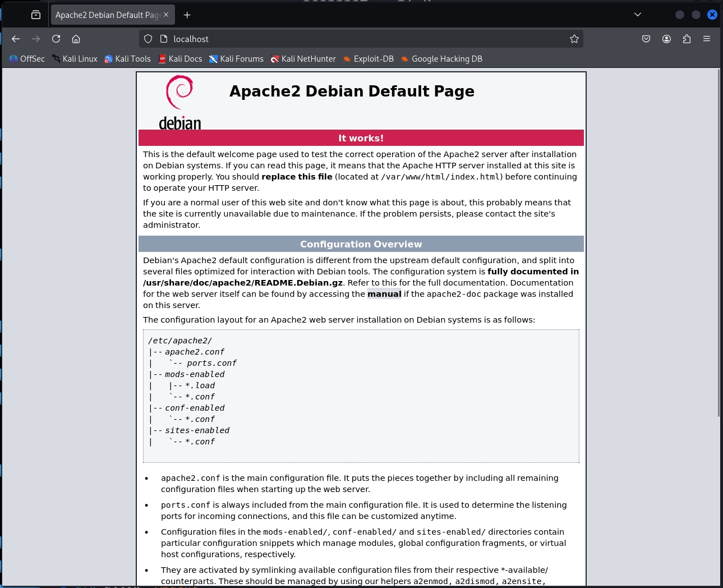Click the sites-enabled line in tree

197,430
